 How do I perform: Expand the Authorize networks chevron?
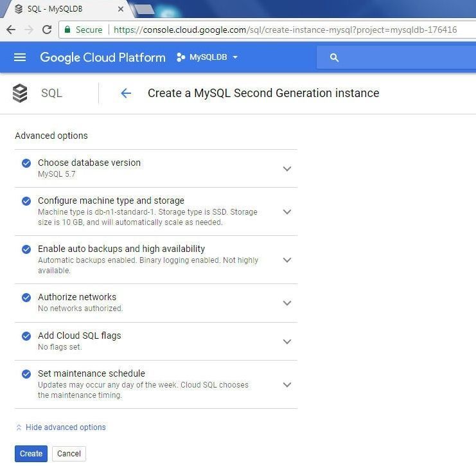coord(287,303)
